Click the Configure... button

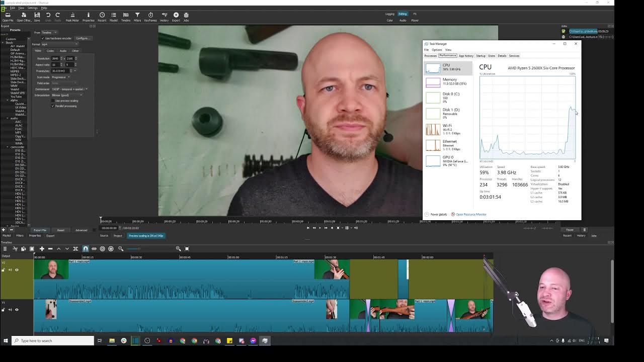point(82,38)
